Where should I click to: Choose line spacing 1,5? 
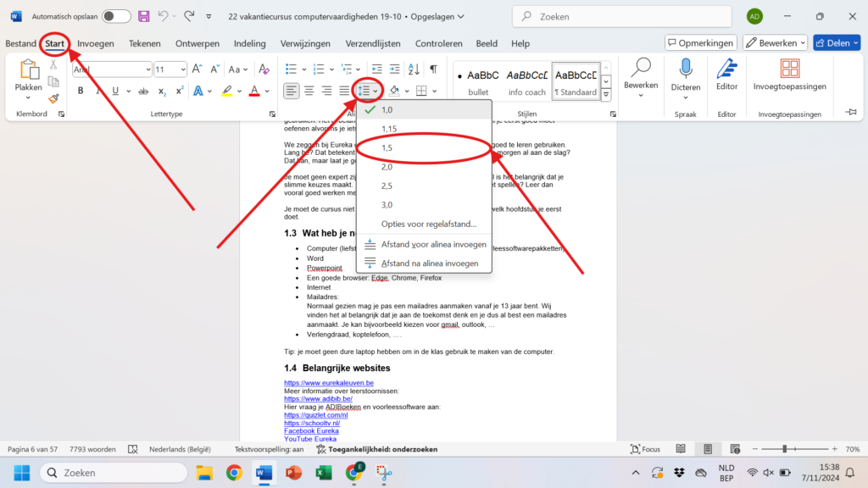[x=387, y=148]
